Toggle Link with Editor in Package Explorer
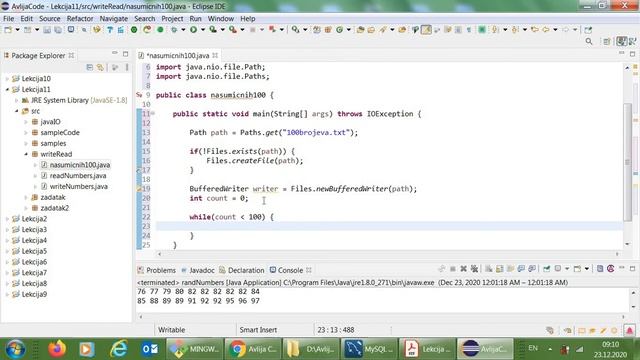The width and height of the screenshot is (640, 360). (x=100, y=67)
